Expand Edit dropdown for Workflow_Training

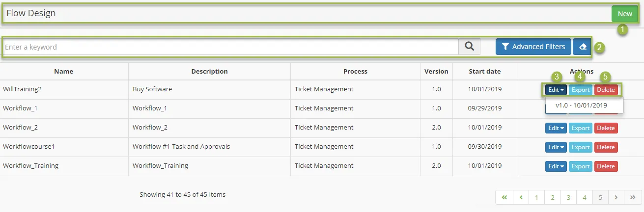coord(556,166)
